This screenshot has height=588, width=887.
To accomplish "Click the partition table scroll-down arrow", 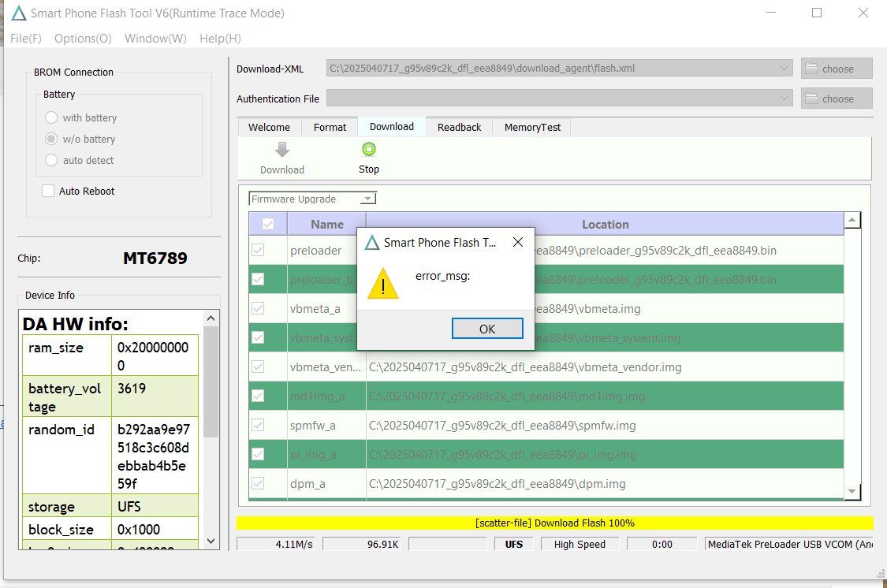I will tap(852, 491).
